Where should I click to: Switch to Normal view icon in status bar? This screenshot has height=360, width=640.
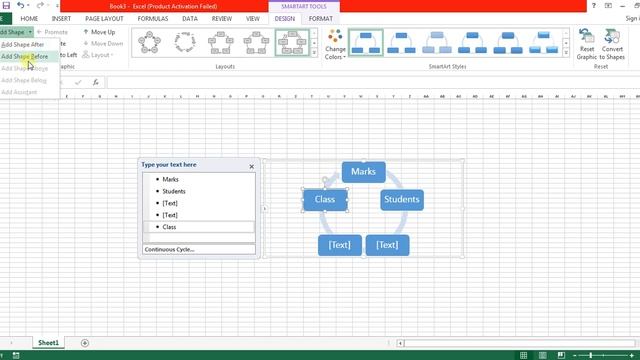(x=523, y=355)
